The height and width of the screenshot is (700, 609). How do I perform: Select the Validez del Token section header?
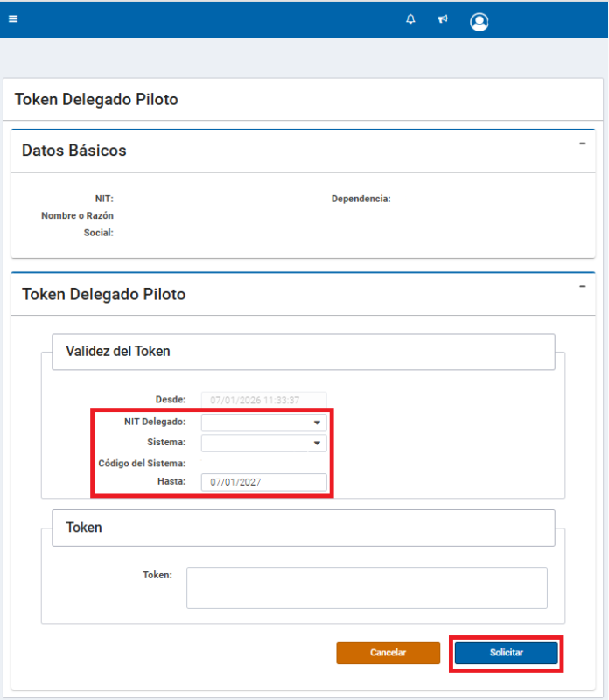point(303,352)
